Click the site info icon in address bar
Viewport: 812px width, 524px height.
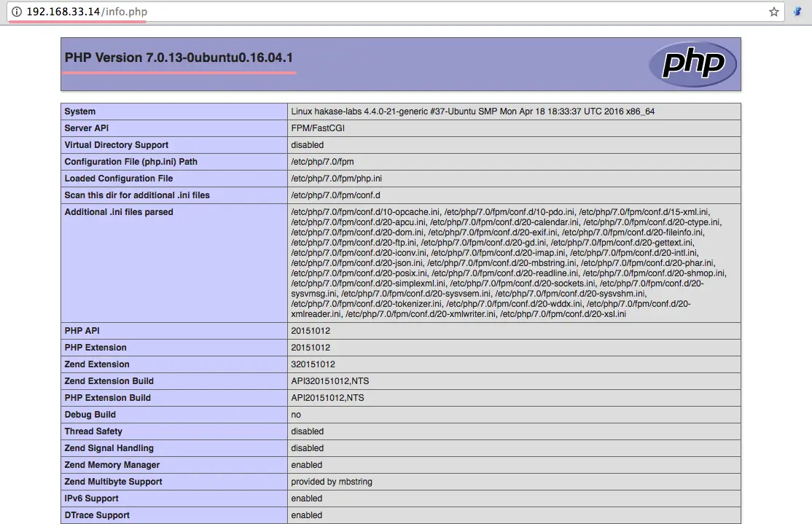click(x=17, y=12)
